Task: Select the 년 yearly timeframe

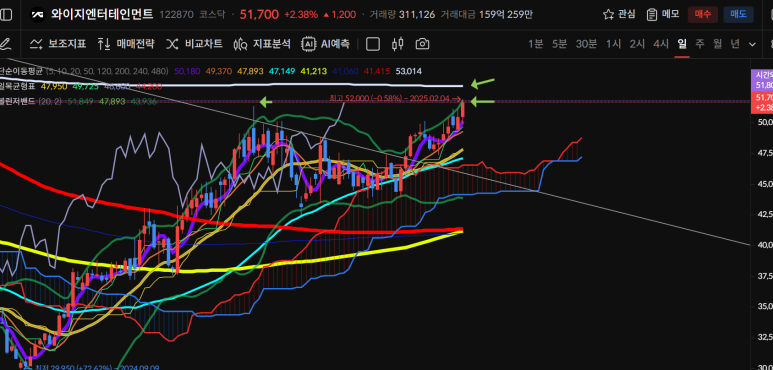Action: [735, 44]
